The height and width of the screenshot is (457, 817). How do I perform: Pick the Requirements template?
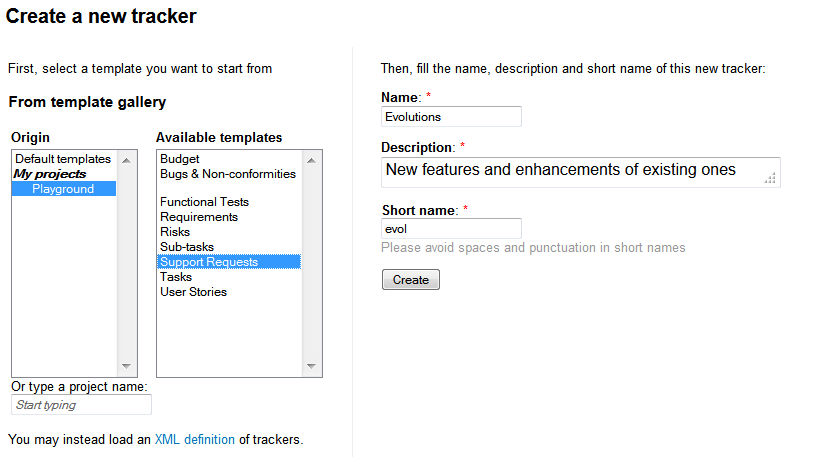[229, 217]
